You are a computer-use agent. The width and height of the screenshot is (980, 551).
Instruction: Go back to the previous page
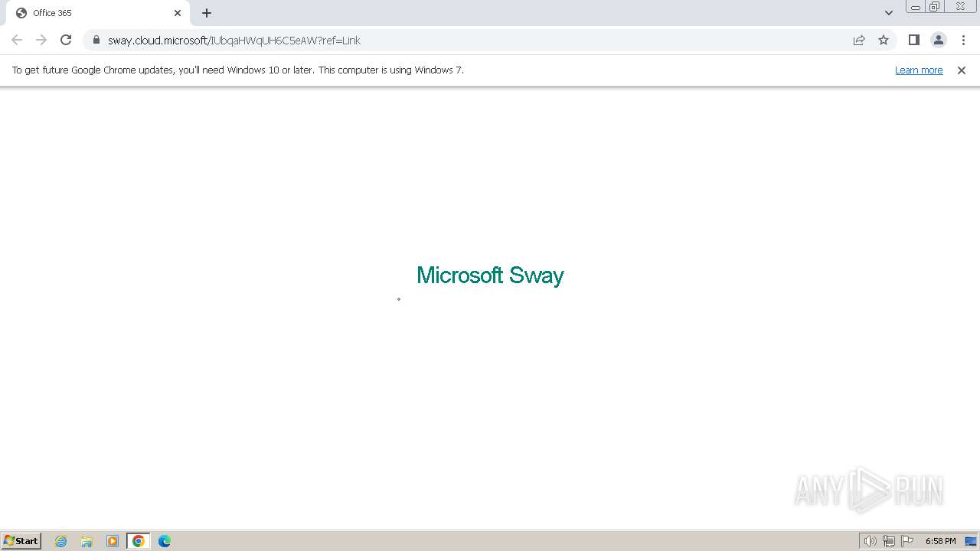17,40
